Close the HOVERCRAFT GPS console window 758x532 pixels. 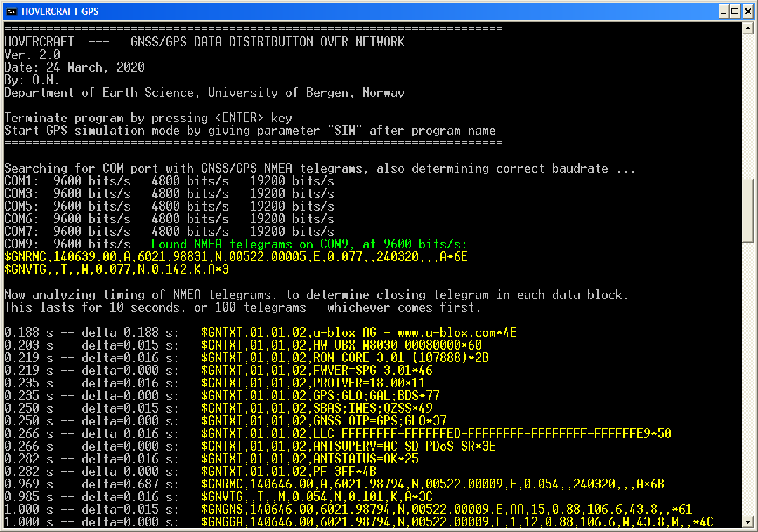747,11
